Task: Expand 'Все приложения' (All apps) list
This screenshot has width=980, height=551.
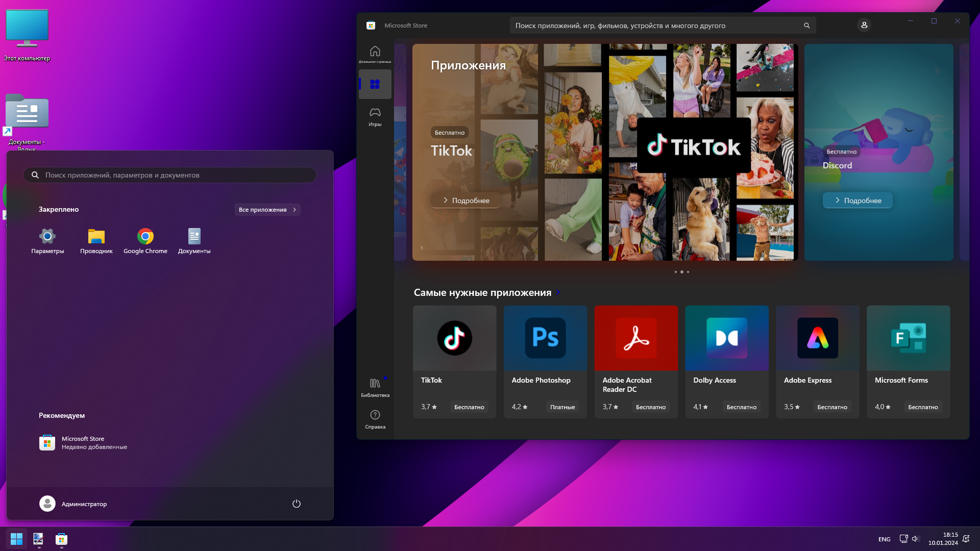Action: coord(267,210)
